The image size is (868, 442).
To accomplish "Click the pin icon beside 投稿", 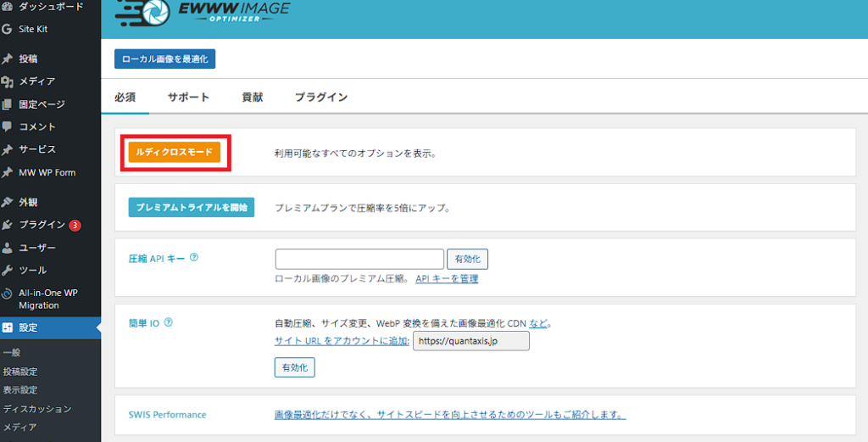I will 8,59.
